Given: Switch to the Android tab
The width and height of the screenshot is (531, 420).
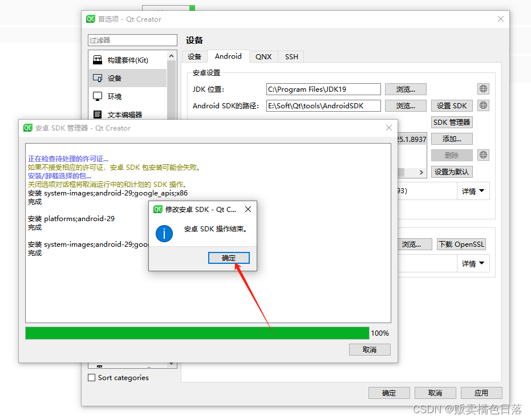Looking at the screenshot, I should [x=228, y=56].
